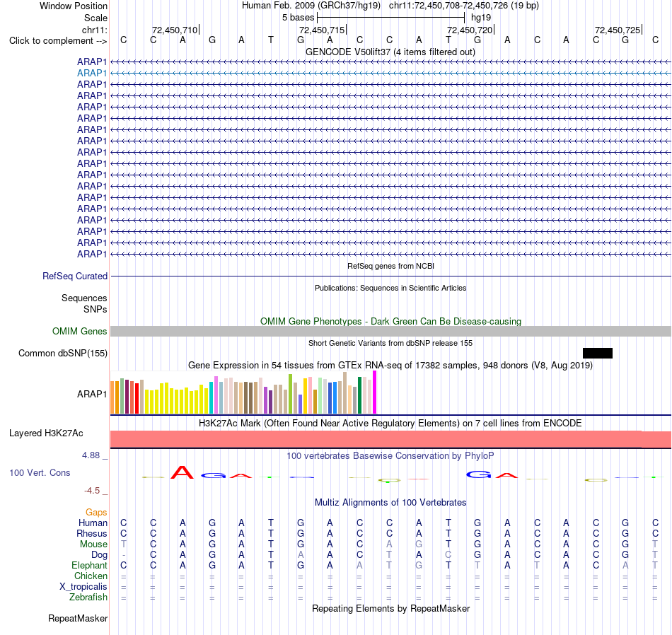Image resolution: width=672 pixels, height=635 pixels.
Task: Click the Zebrafish alignment row label
Action: (88, 598)
